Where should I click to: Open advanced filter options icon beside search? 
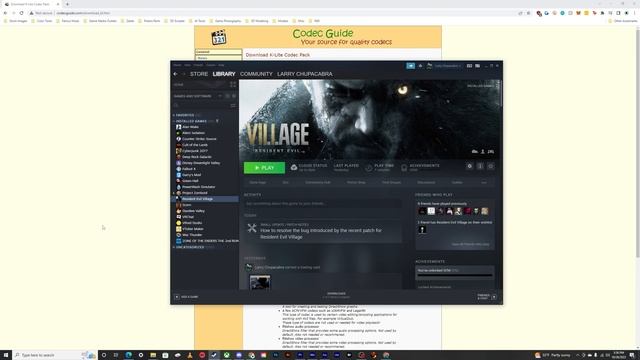(x=233, y=105)
